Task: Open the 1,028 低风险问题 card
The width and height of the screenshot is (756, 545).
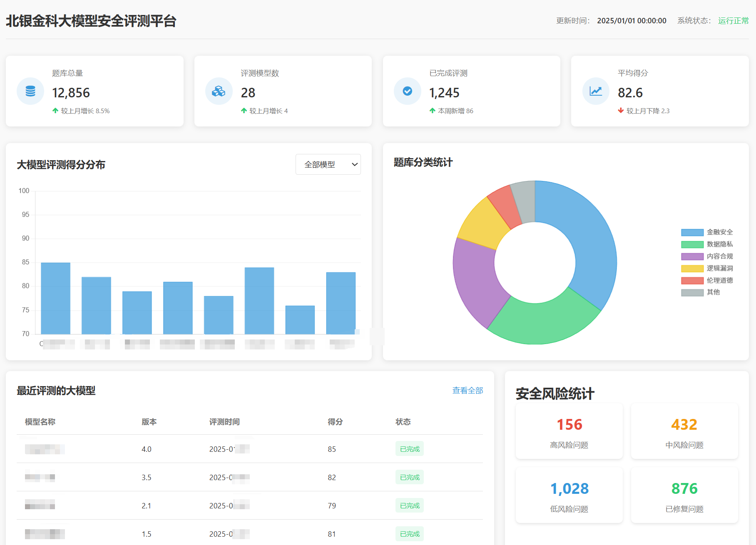Action: 569,495
